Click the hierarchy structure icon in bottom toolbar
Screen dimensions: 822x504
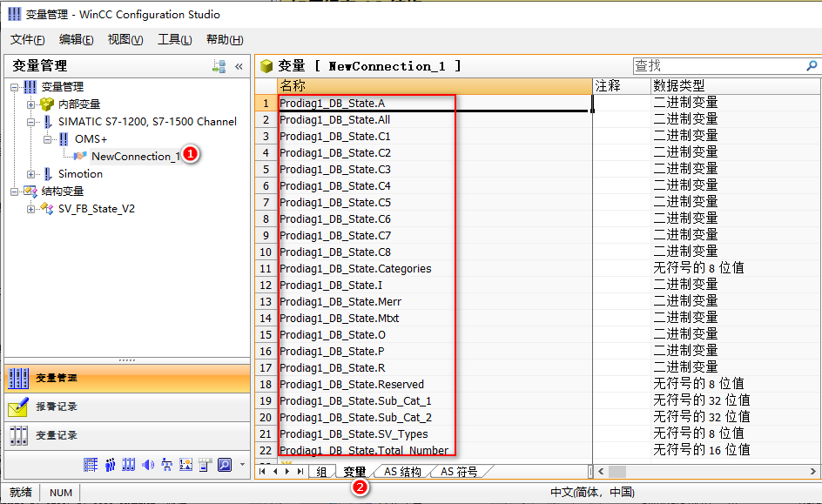click(x=167, y=465)
